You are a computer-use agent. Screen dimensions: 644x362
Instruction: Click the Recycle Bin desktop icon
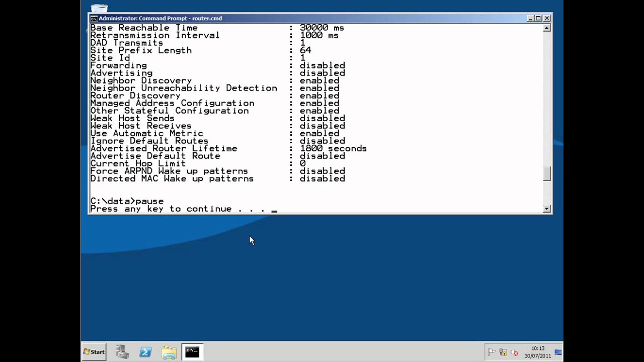click(x=99, y=8)
